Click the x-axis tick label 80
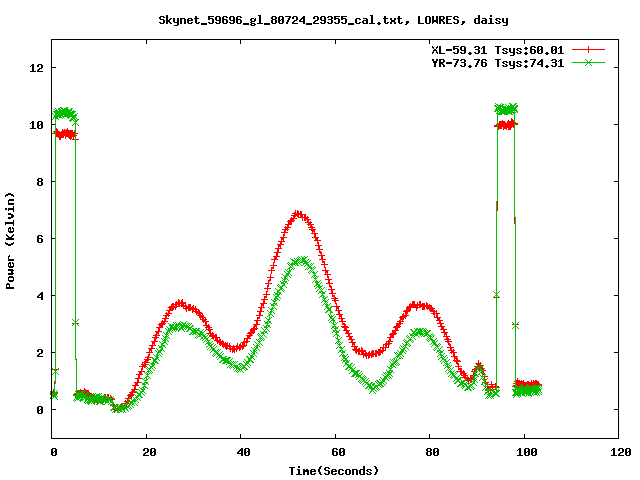 [x=432, y=452]
